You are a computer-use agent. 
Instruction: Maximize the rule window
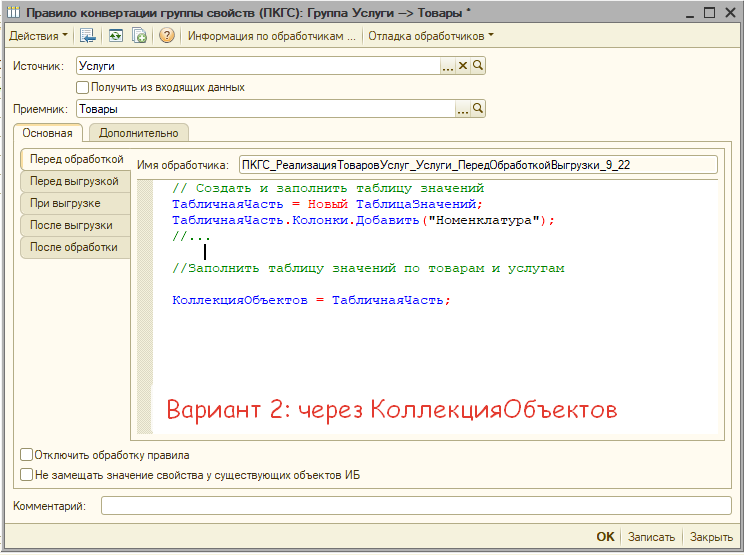point(709,13)
